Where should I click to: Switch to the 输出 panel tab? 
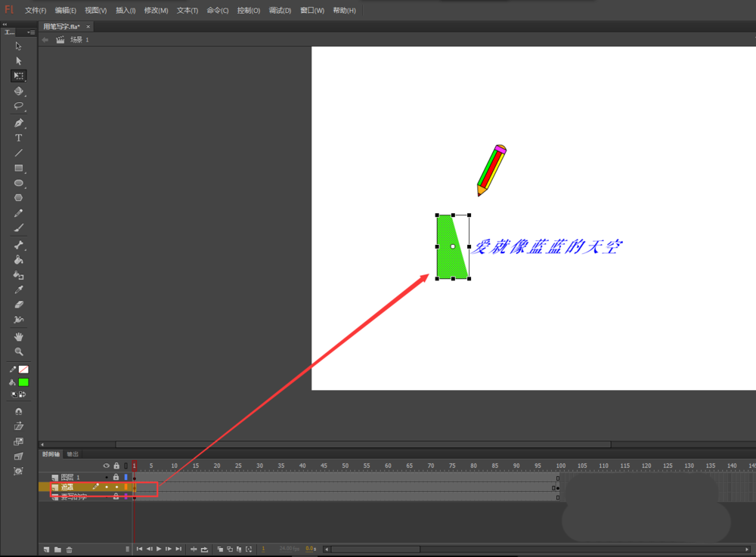(73, 454)
